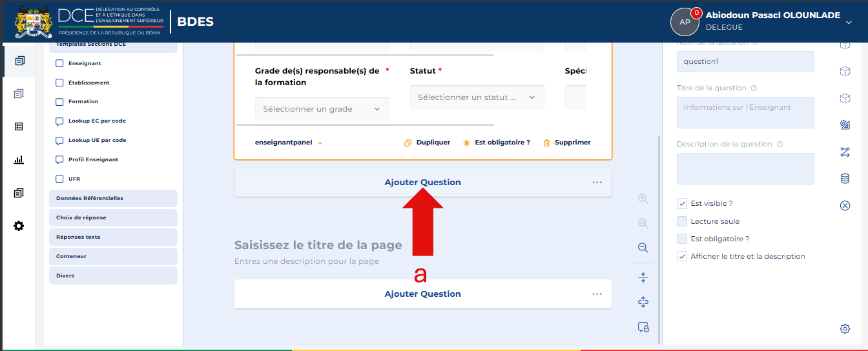Click the circled X validation icon

tap(845, 206)
